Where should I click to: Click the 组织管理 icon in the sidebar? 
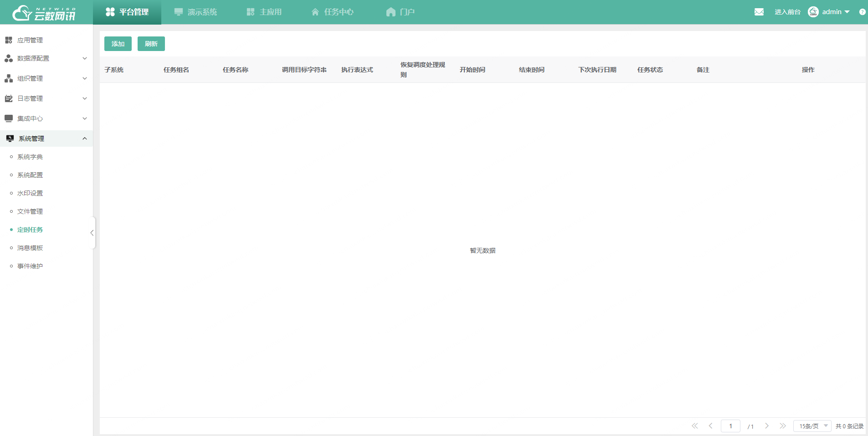pyautogui.click(x=9, y=78)
